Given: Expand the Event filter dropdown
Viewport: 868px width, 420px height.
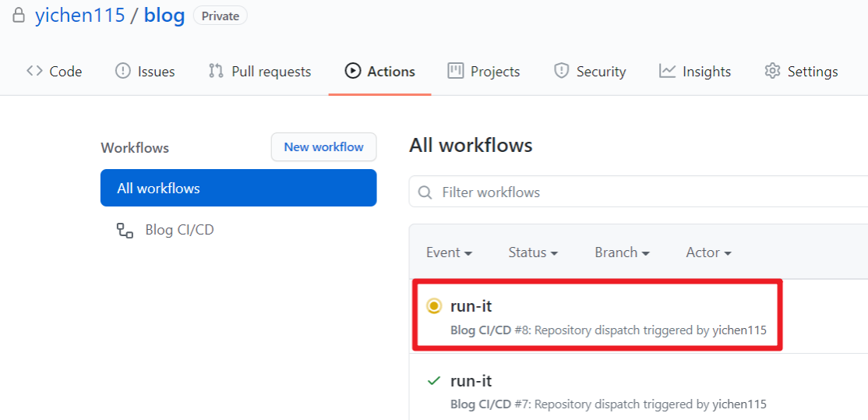Looking at the screenshot, I should click(449, 252).
